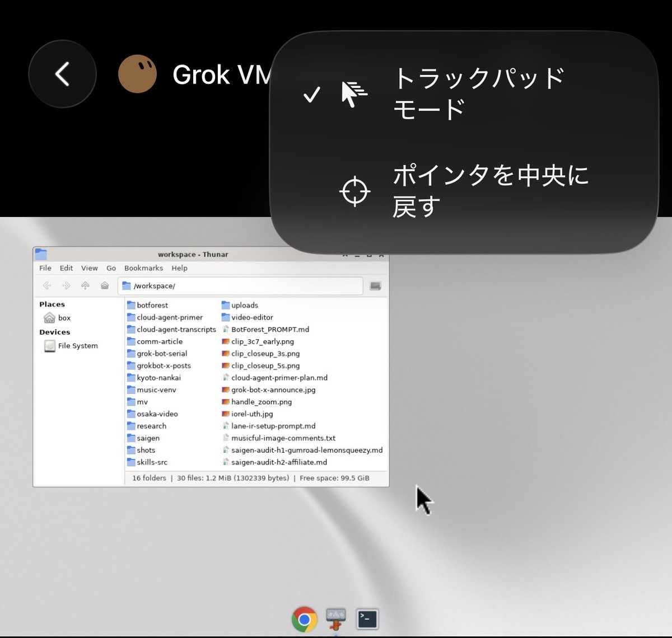This screenshot has height=638, width=672.
Task: Click the Back arrow toolbar icon
Action: click(x=47, y=285)
